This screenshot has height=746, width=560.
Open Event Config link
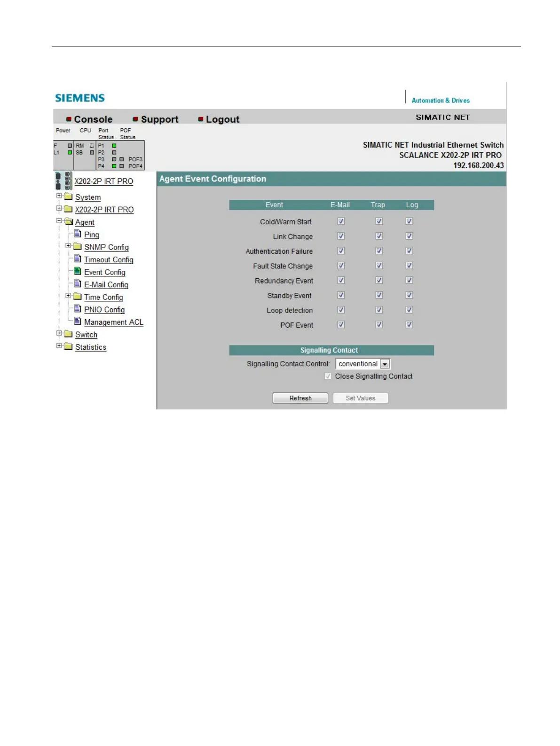coord(105,272)
